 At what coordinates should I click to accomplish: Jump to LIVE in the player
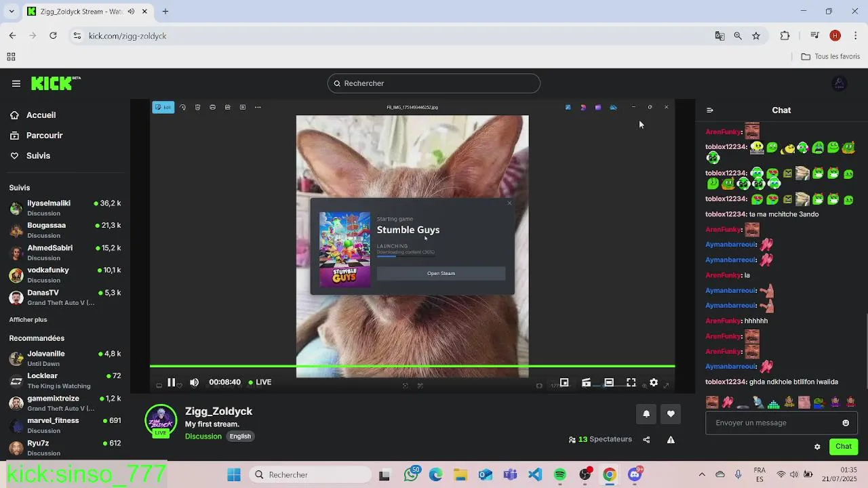[260, 382]
